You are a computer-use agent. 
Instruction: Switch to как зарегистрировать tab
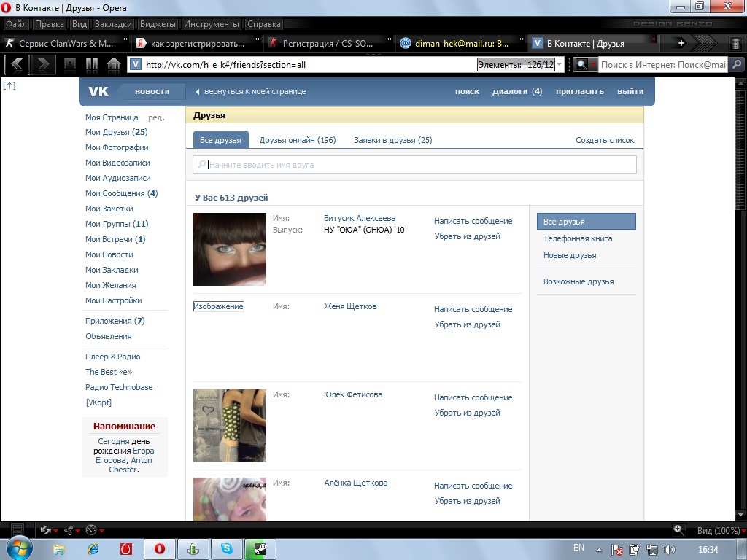(x=197, y=43)
